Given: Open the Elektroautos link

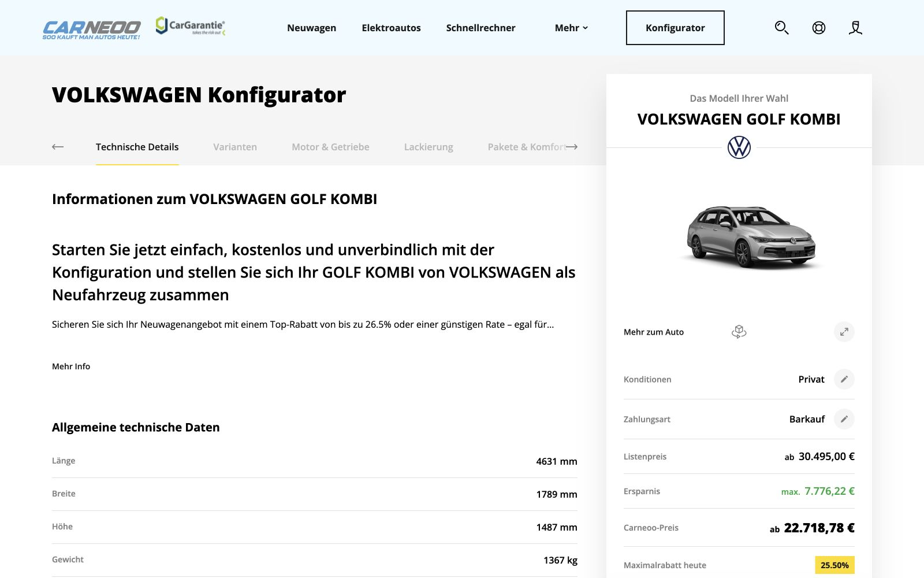Looking at the screenshot, I should coord(391,28).
